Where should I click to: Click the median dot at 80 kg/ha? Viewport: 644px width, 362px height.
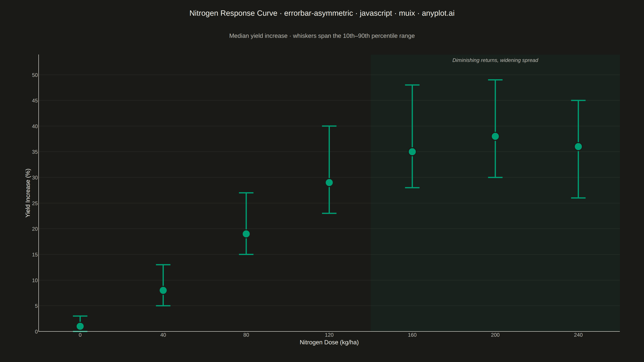246,234
